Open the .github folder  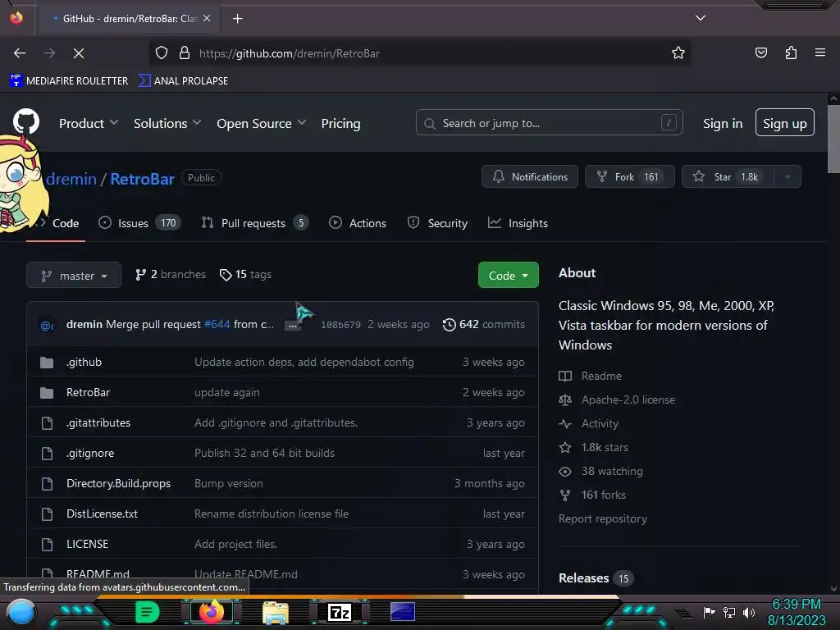point(84,362)
